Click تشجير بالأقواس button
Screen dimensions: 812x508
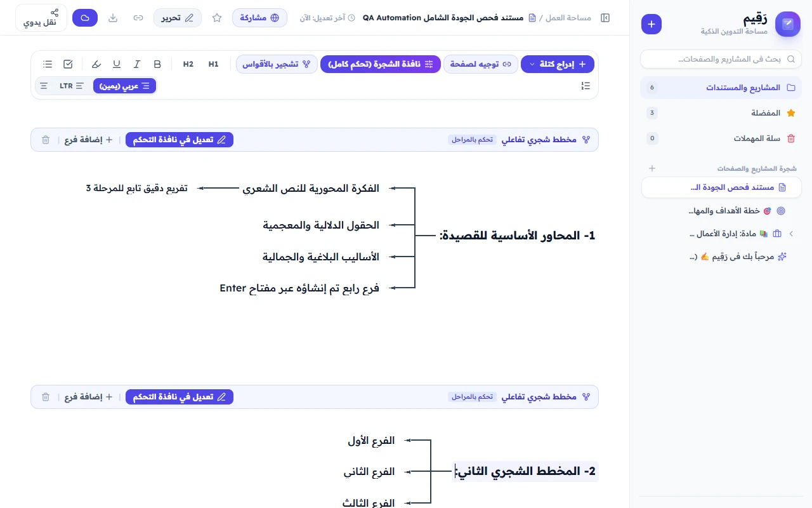[x=276, y=64]
